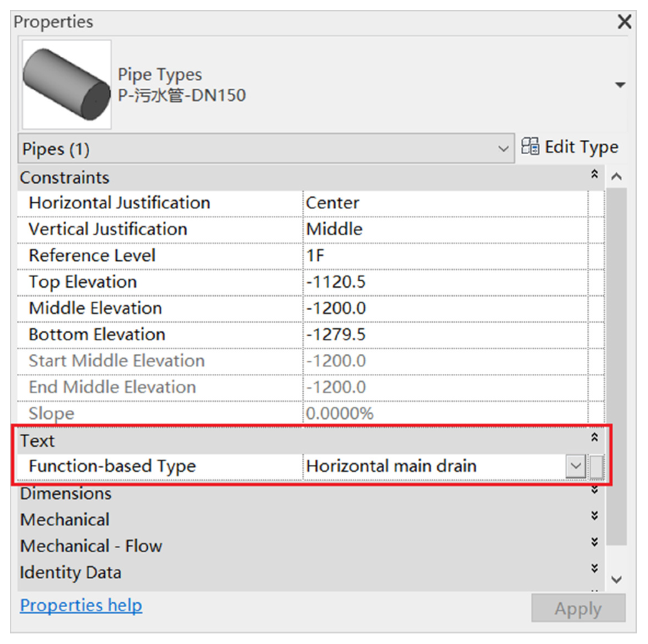Open the pipe Type Selector dropdown arrow
This screenshot has width=648, height=644.
coord(619,85)
